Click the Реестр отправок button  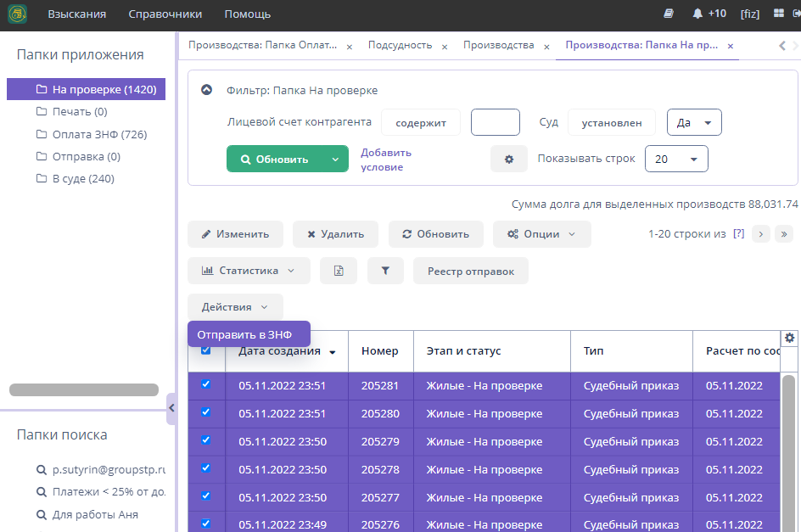[x=470, y=271]
